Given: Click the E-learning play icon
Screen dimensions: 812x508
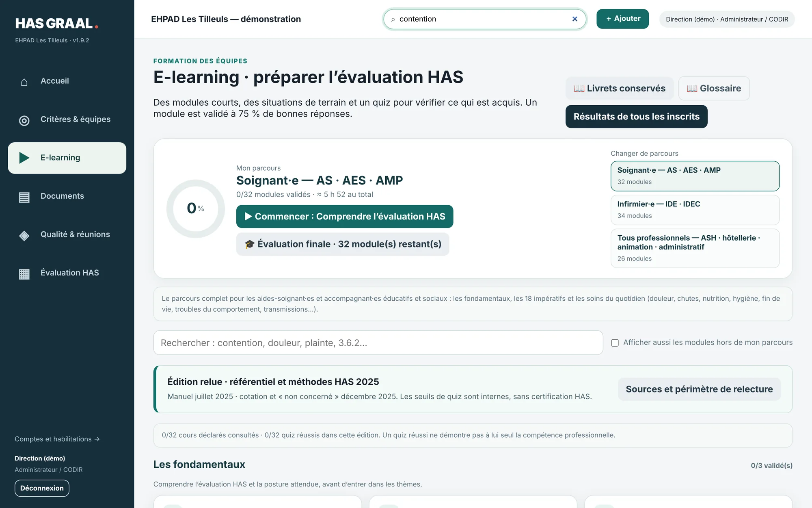Looking at the screenshot, I should pyautogui.click(x=24, y=158).
